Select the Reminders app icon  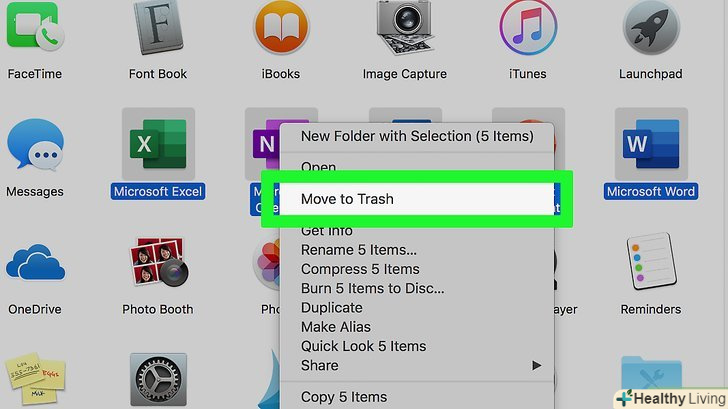(x=650, y=265)
